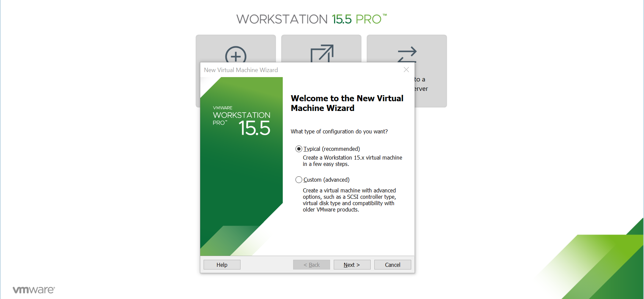Click the Typical (recommended) option label

coord(331,149)
